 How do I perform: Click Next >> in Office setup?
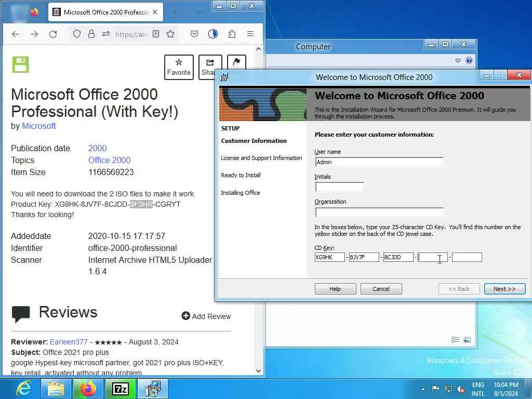(x=504, y=289)
